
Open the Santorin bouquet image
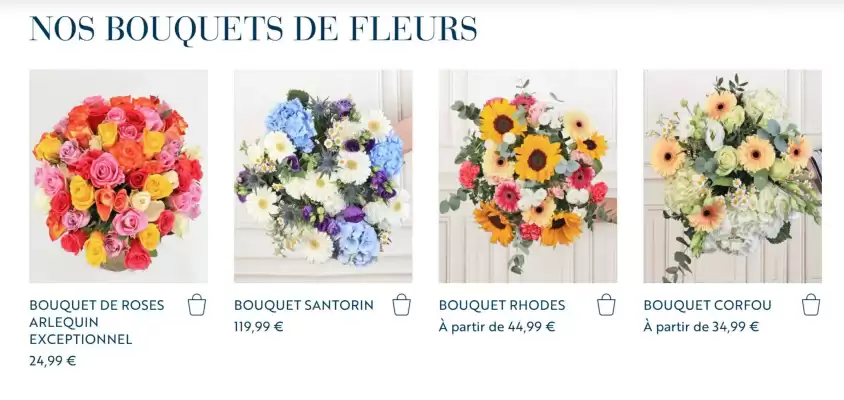tap(323, 176)
